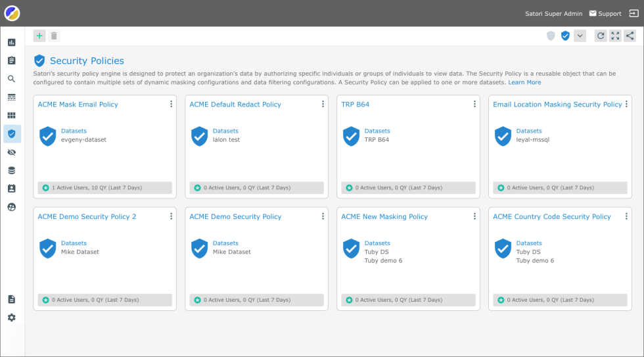Open options menu for ACME New Masking Policy
The image size is (644, 357).
pyautogui.click(x=474, y=216)
